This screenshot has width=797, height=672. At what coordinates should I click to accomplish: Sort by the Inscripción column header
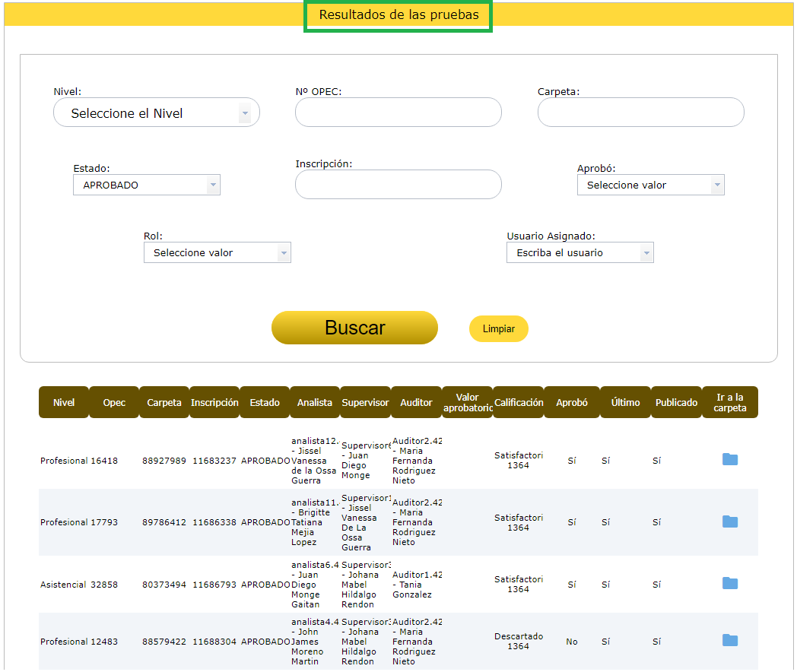coord(214,403)
